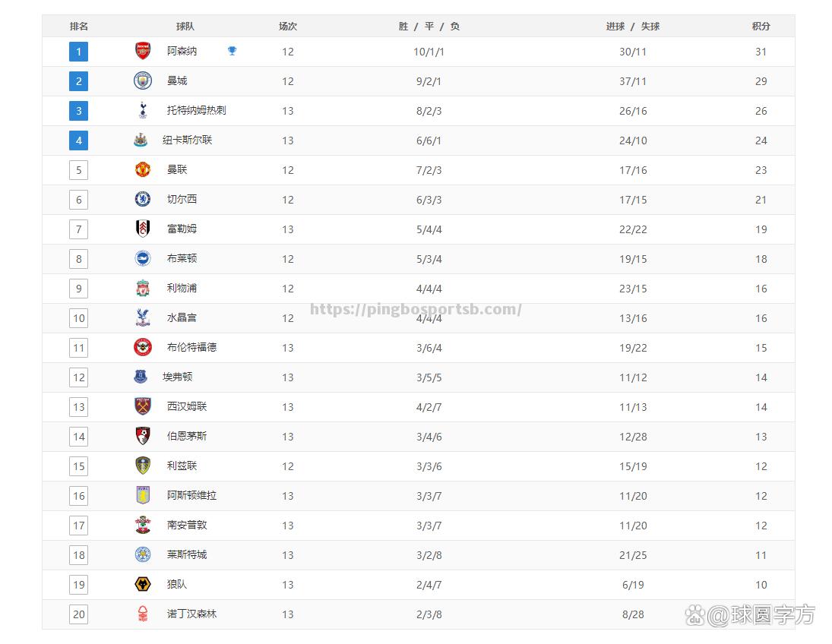Click the 进球 / 失球 column header
Screen dimensions: 832x644
633,26
